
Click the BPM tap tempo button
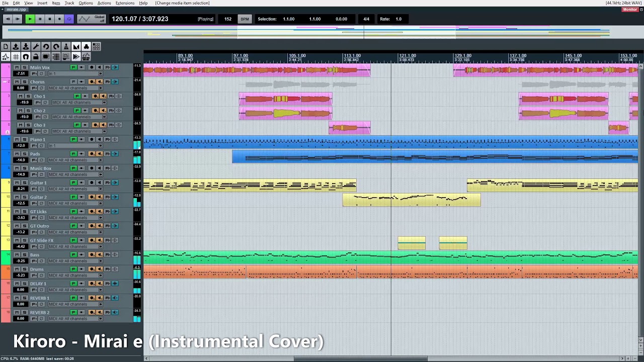(x=245, y=19)
